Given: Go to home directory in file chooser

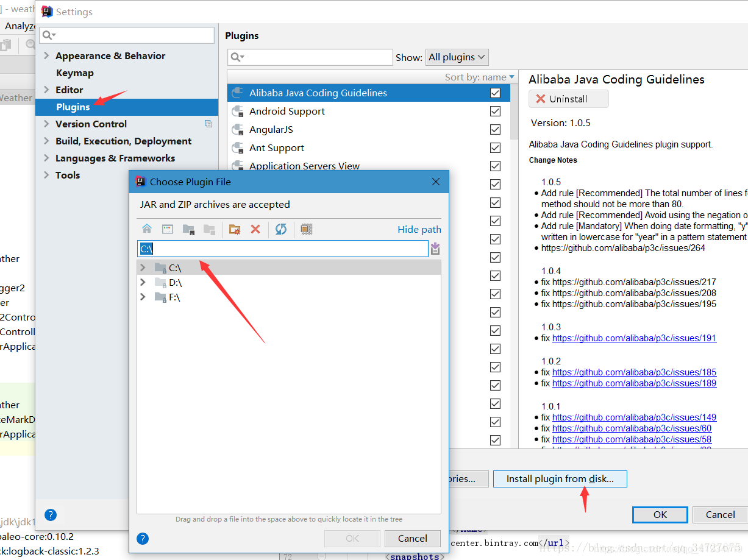Looking at the screenshot, I should pos(147,229).
